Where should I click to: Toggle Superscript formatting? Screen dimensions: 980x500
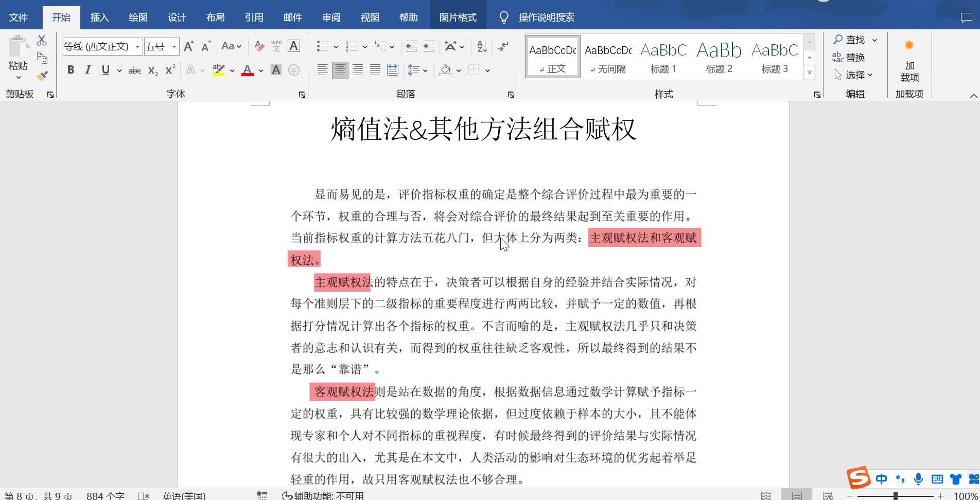tap(170, 70)
